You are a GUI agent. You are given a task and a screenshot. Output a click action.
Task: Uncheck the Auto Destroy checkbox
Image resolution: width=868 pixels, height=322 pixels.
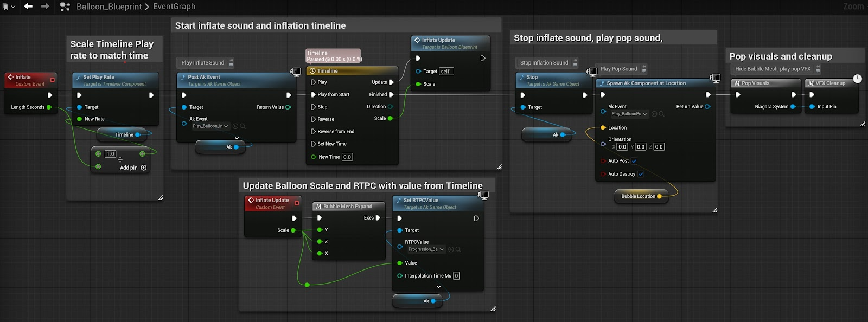click(641, 174)
